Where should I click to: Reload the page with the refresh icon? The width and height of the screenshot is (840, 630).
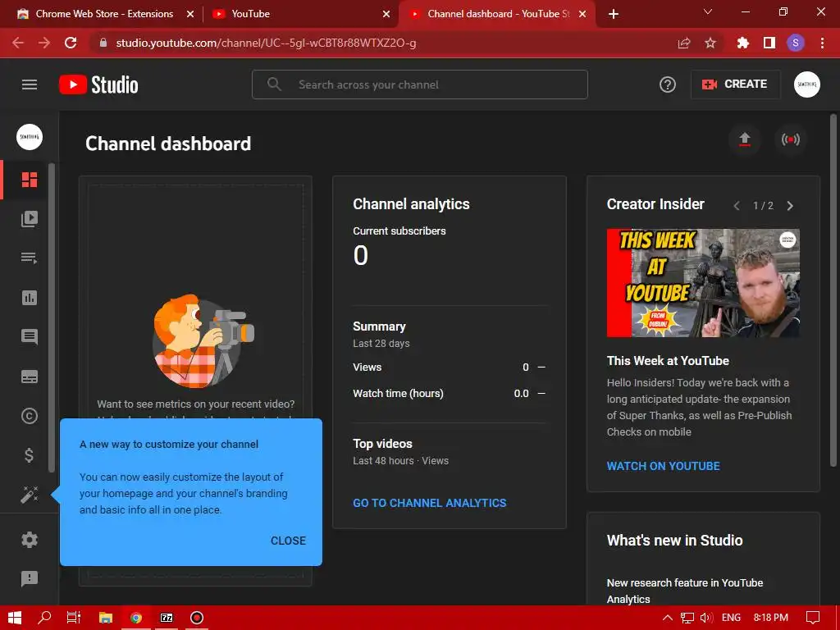[71, 43]
